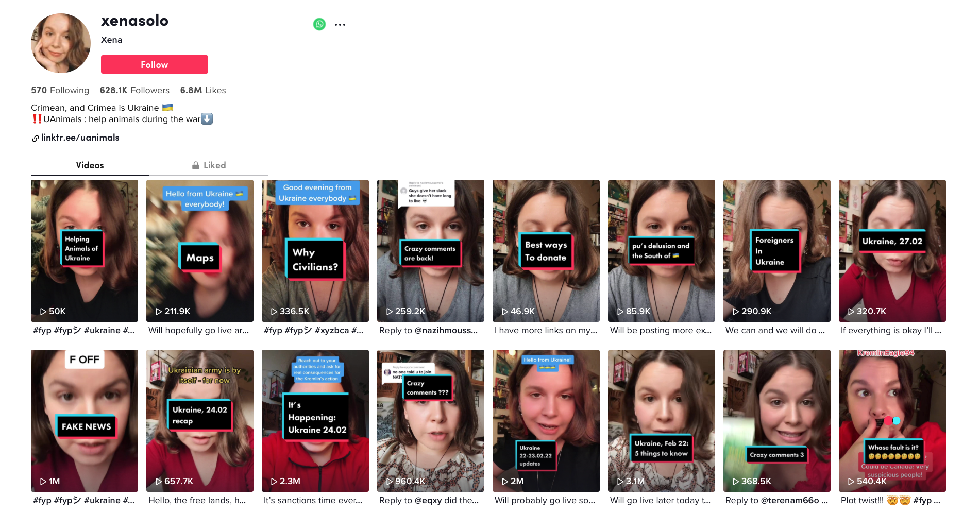The height and width of the screenshot is (513, 980).
Task: Switch to the Liked tab
Action: pyautogui.click(x=209, y=165)
